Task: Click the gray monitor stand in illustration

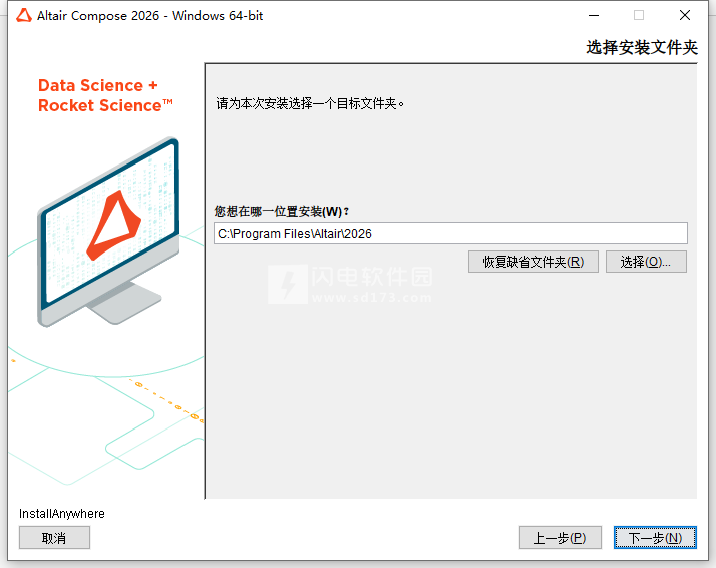Action: click(x=124, y=303)
